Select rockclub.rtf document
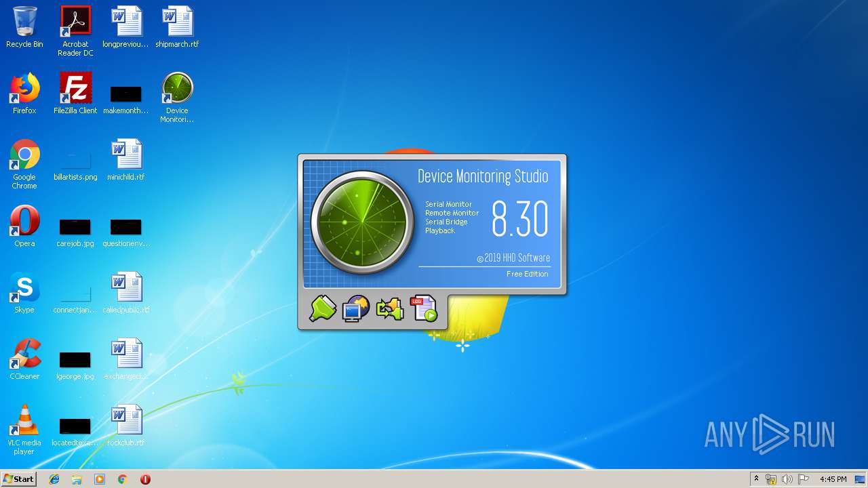Image resolution: width=868 pixels, height=488 pixels. [126, 426]
